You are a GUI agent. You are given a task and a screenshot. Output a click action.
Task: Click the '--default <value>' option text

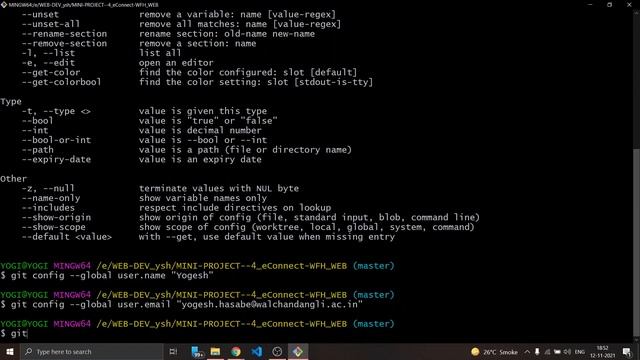67,237
